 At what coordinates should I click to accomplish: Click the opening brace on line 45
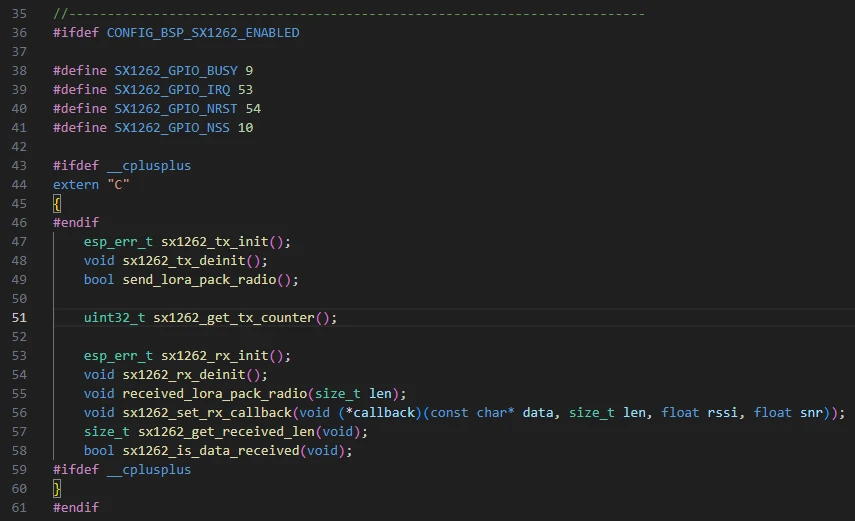(x=57, y=204)
